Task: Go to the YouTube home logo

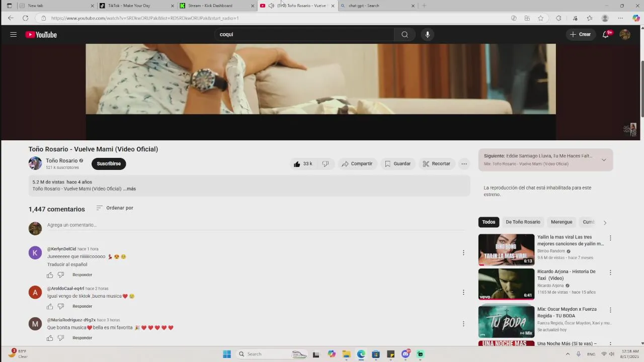Action: [41, 35]
